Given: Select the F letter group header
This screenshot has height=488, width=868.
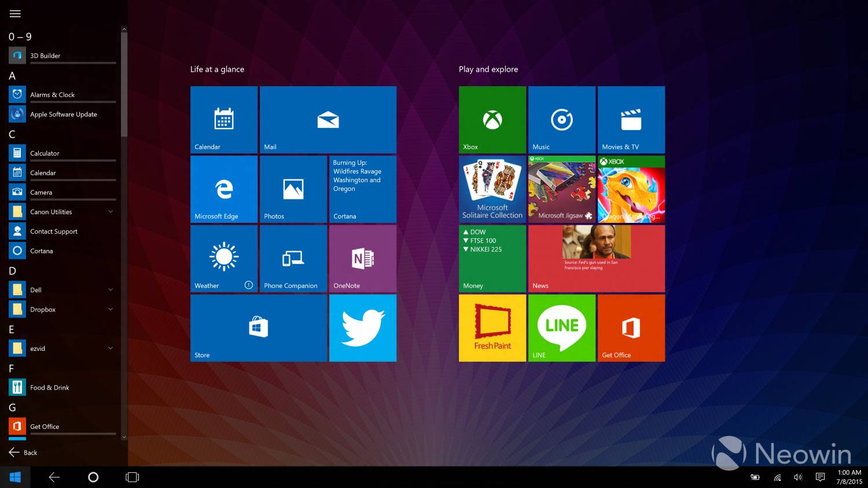Looking at the screenshot, I should click(x=12, y=368).
